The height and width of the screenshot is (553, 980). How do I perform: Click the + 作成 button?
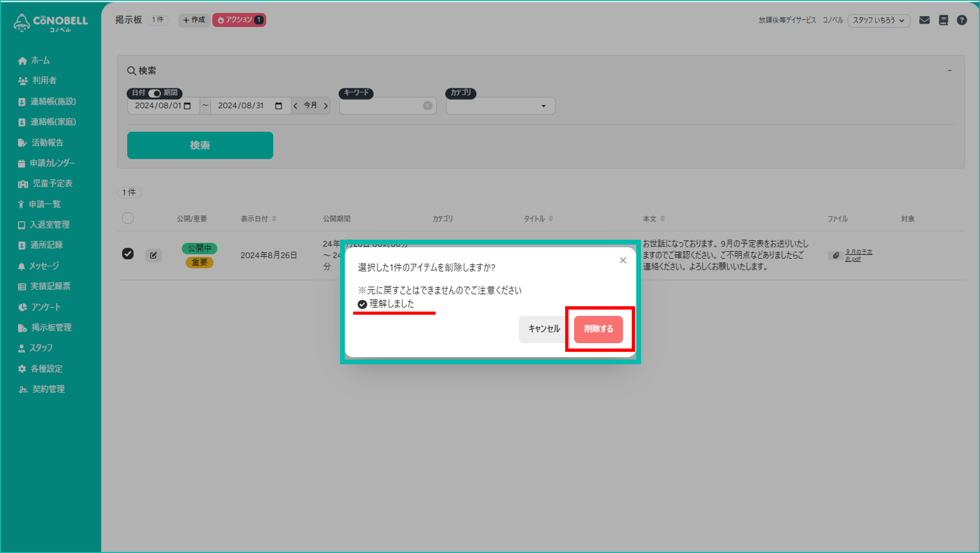194,20
